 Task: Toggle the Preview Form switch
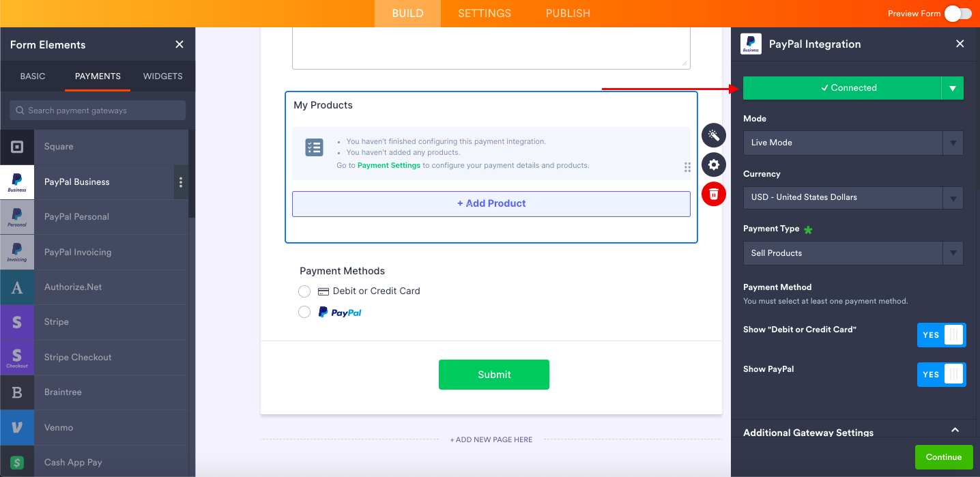[x=957, y=14]
